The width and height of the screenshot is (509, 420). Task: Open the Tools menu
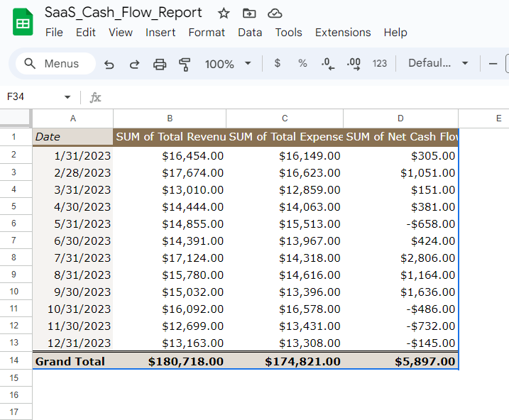[289, 33]
